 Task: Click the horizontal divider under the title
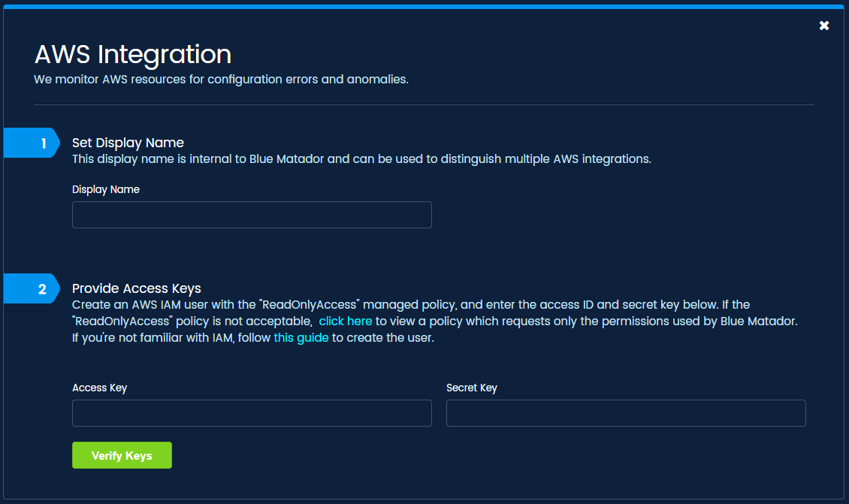(423, 104)
